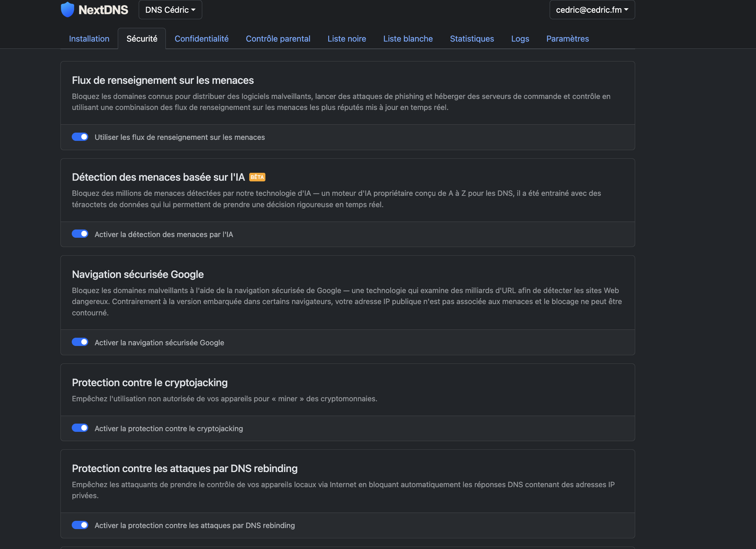
Task: Disable the cryptojacking protection toggle
Action: click(80, 428)
